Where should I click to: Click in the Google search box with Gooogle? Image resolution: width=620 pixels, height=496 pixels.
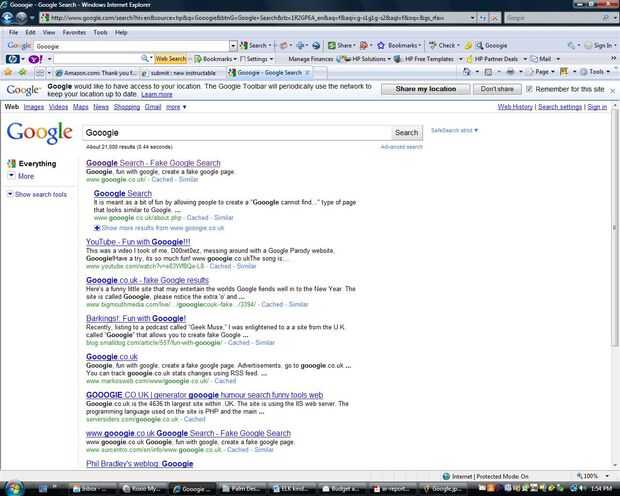[237, 133]
